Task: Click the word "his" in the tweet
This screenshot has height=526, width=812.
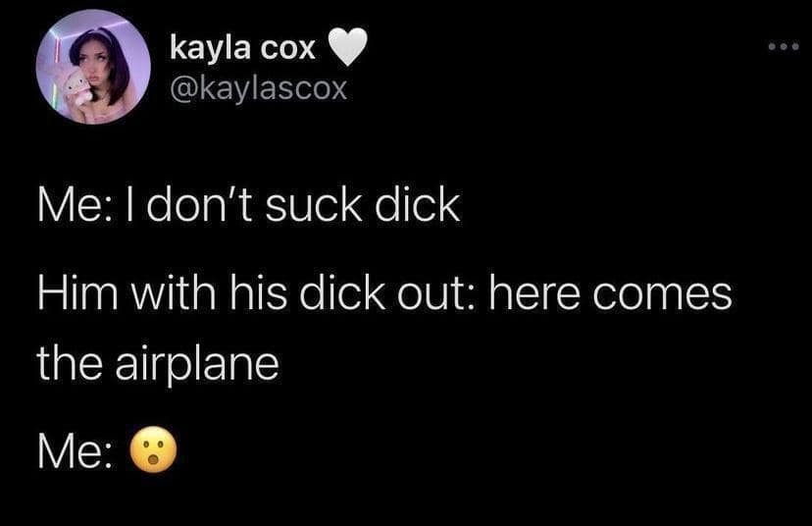Action: click(x=258, y=293)
